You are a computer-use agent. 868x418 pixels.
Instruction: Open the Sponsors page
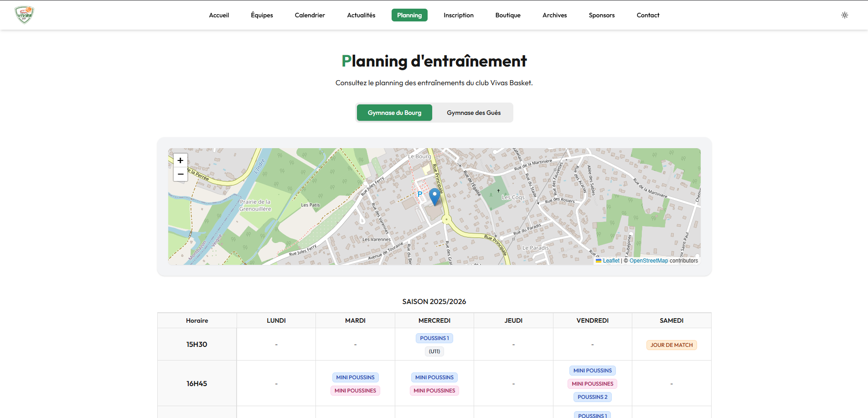[602, 15]
